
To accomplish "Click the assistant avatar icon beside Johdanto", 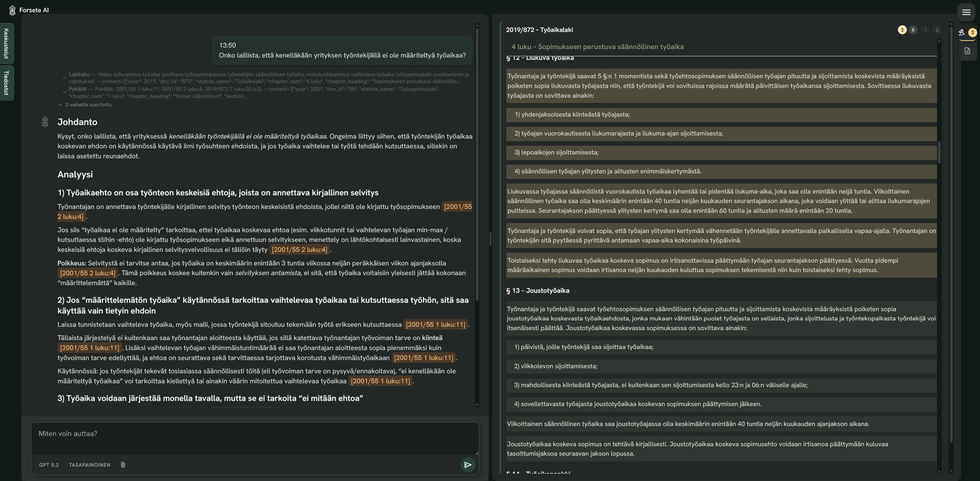I will tap(45, 121).
